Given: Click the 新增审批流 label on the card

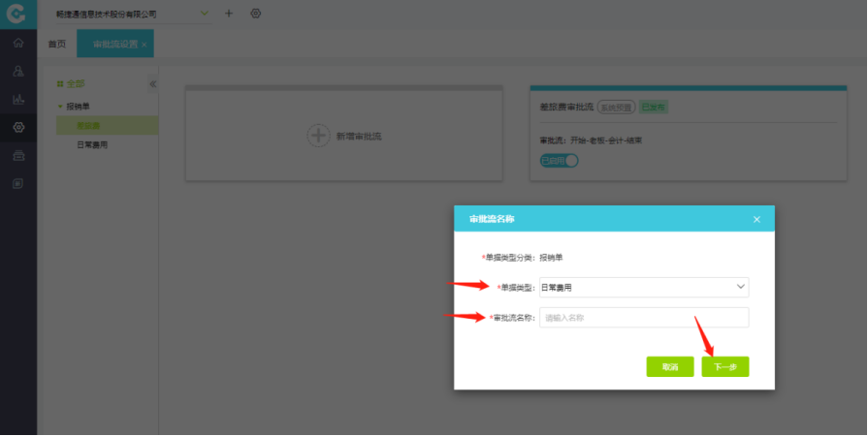Looking at the screenshot, I should click(359, 136).
